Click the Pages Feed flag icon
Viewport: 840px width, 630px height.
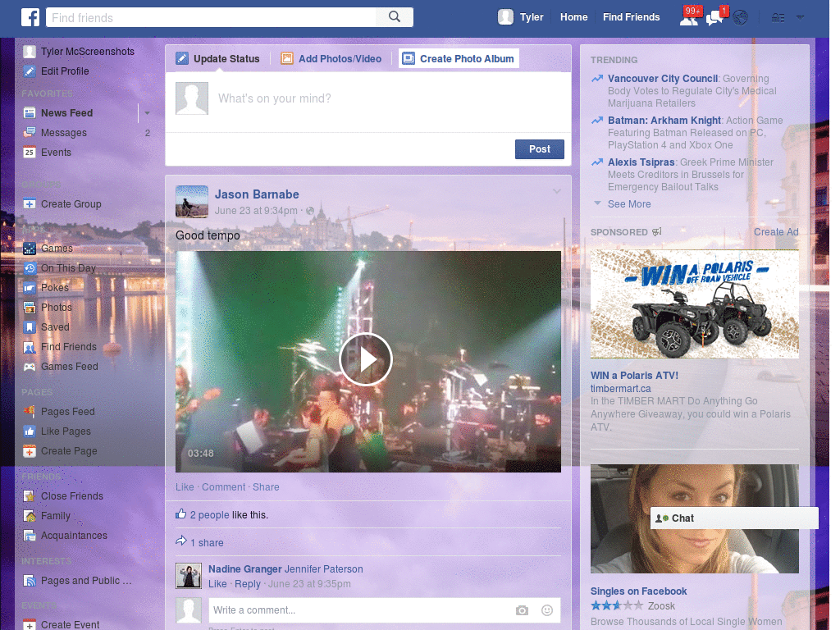tap(30, 412)
